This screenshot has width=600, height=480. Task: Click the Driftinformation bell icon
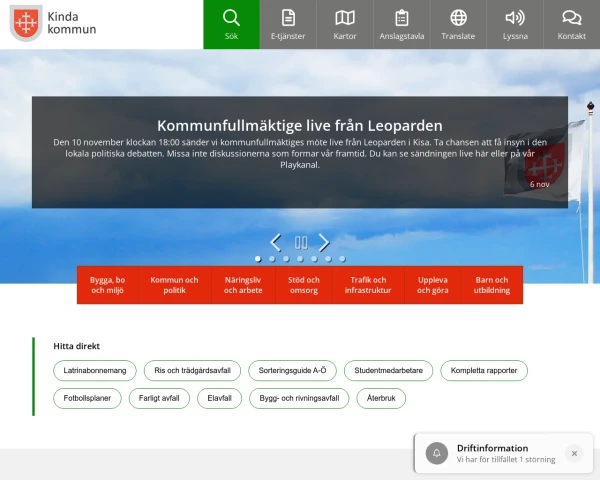point(437,453)
